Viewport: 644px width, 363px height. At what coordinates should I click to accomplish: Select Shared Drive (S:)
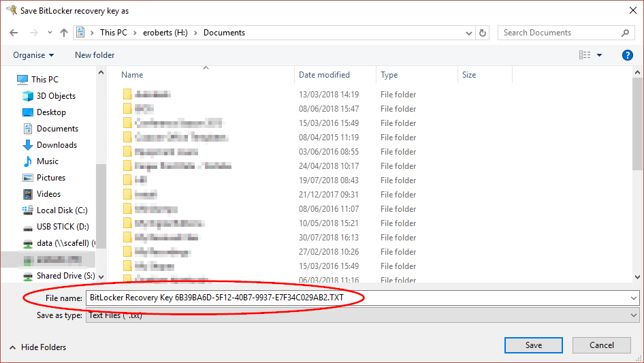[x=65, y=276]
